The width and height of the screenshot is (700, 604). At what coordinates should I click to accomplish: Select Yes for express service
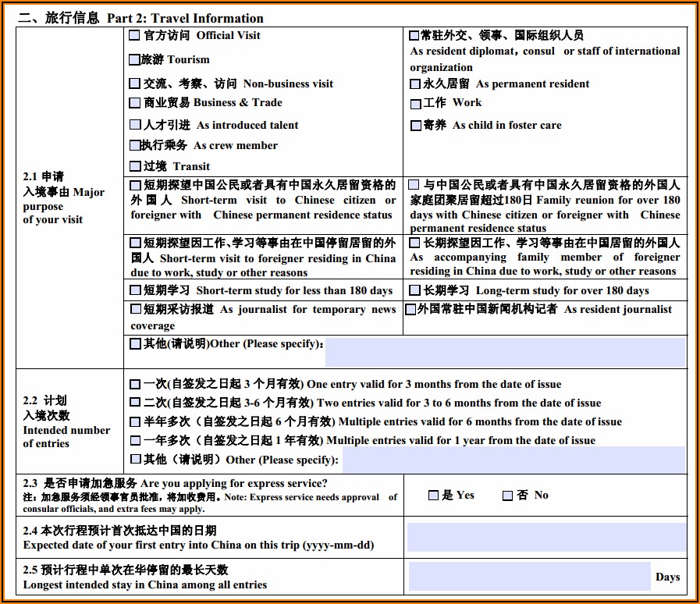434,496
